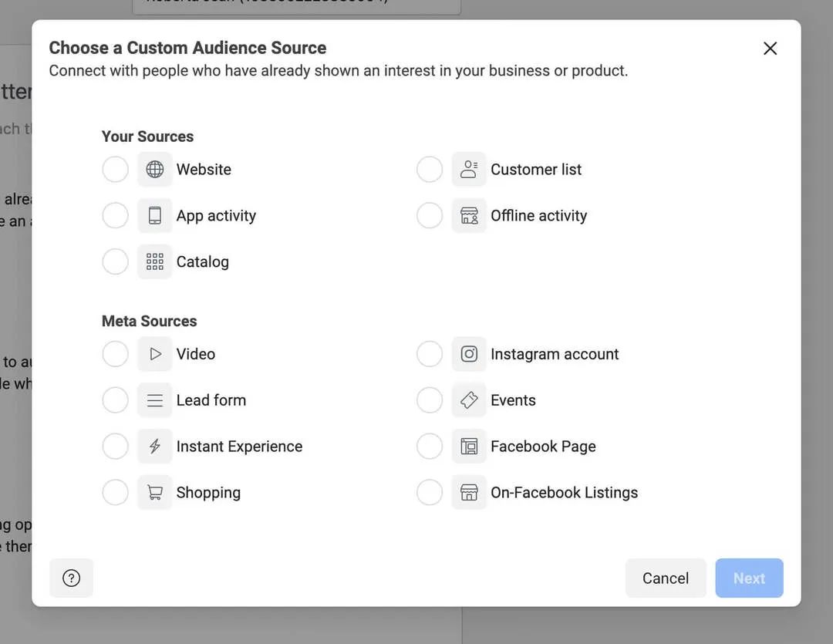This screenshot has height=644, width=833.
Task: Select the Shopping radio button
Action: click(x=115, y=493)
